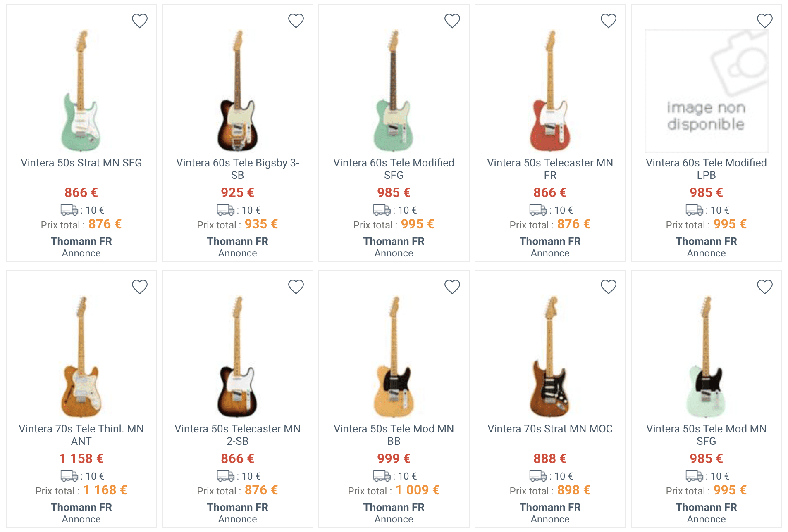Open the green Vintera 50s Strat guitar image
Screen dimensions: 788x532
tap(81, 91)
